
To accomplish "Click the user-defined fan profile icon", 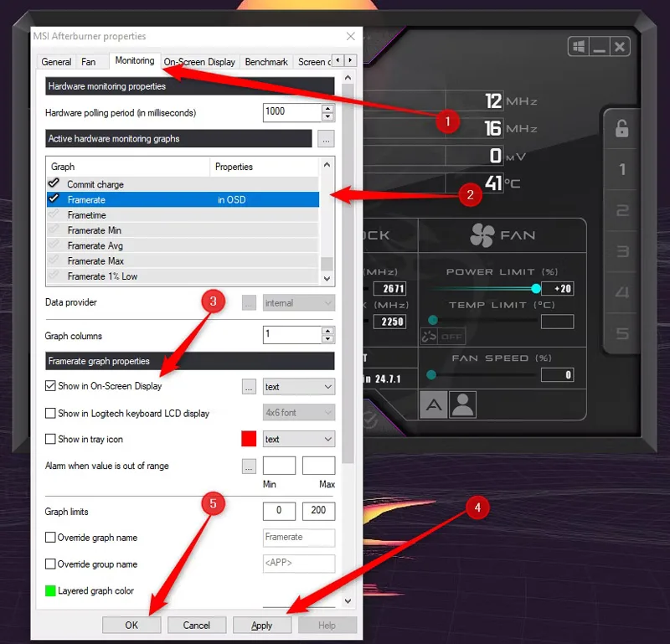I will pyautogui.click(x=463, y=404).
